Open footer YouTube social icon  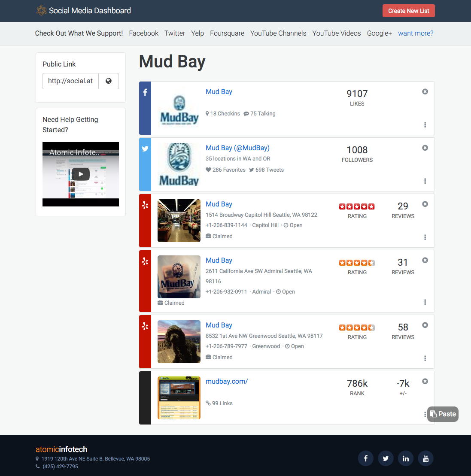click(x=426, y=458)
